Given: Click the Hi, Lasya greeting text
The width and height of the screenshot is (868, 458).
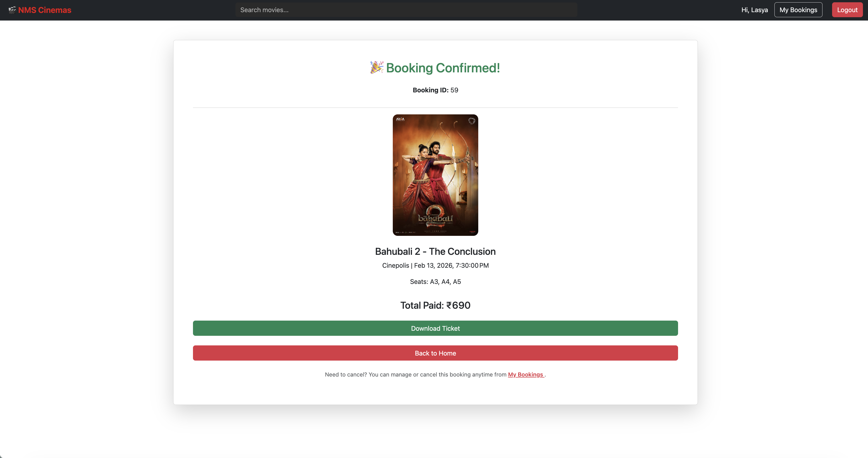Looking at the screenshot, I should [x=754, y=10].
